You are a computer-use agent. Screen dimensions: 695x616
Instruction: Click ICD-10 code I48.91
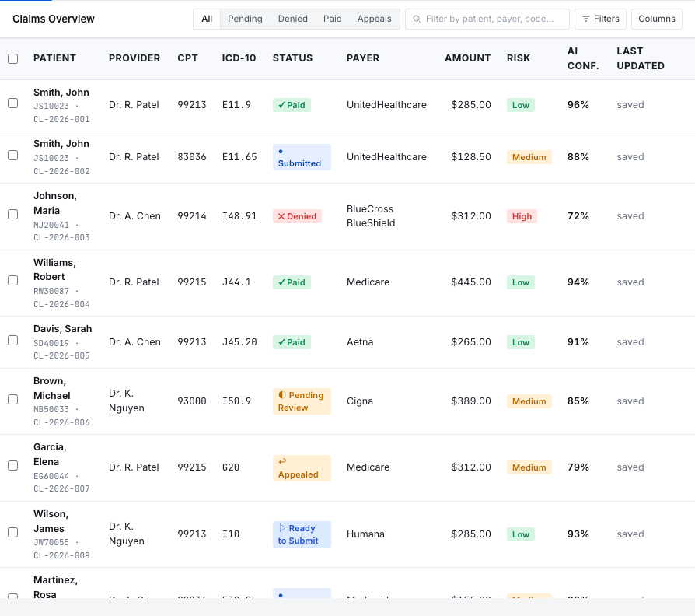click(239, 216)
